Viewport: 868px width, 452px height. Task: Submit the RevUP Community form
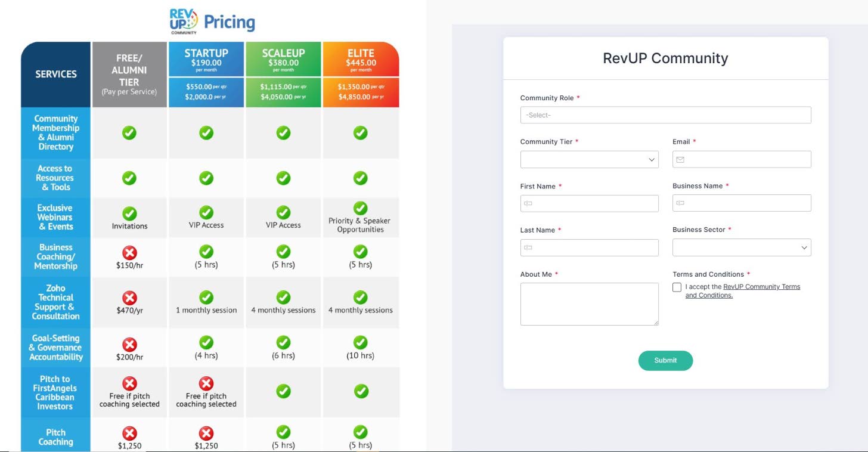tap(665, 360)
